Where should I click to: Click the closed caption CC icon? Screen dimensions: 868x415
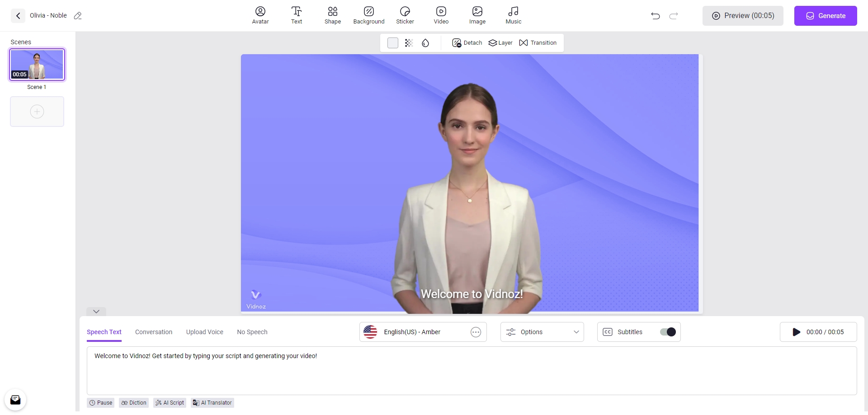tap(608, 332)
